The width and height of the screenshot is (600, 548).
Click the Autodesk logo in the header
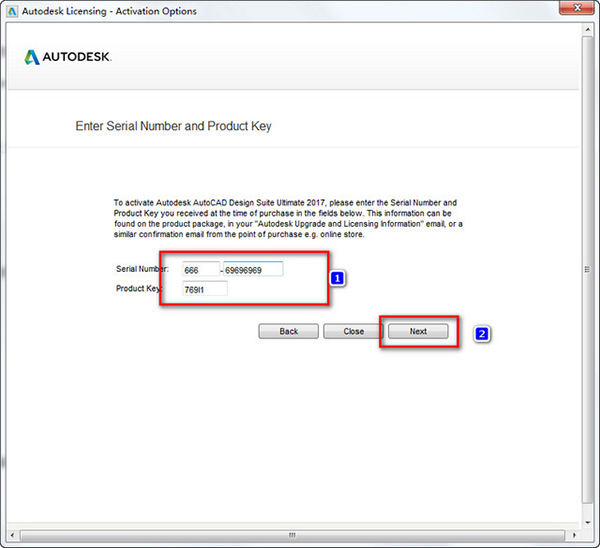coord(68,57)
